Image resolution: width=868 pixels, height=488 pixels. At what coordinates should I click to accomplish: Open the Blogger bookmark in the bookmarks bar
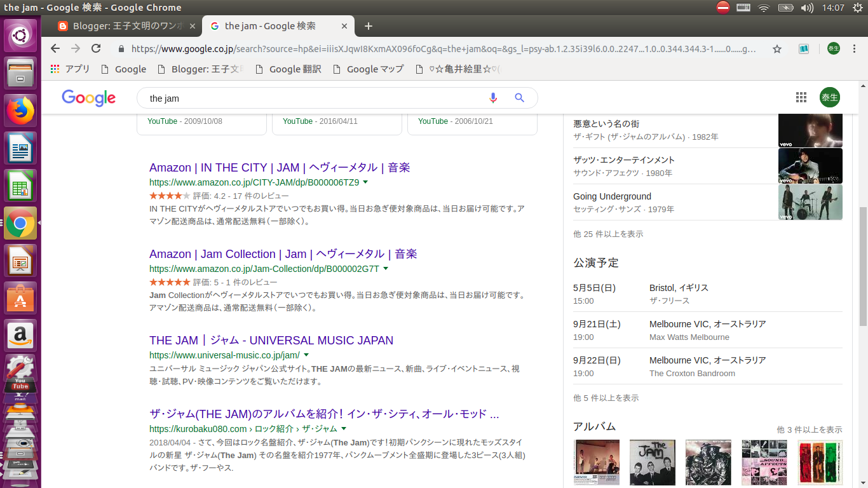click(200, 69)
